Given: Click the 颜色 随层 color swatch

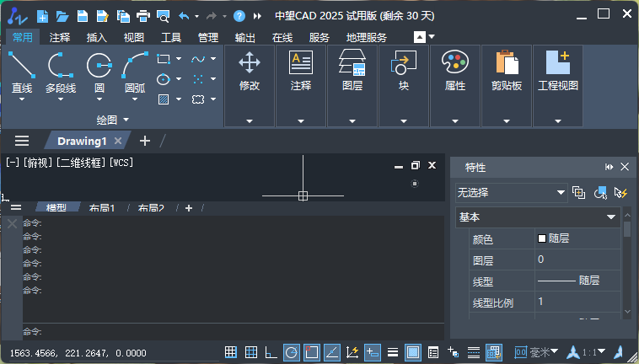Looking at the screenshot, I should pyautogui.click(x=542, y=238).
